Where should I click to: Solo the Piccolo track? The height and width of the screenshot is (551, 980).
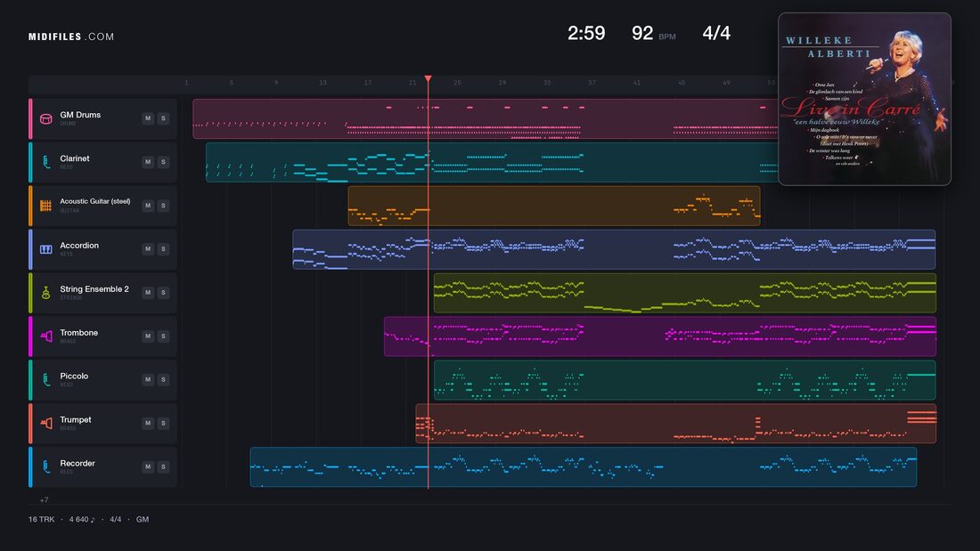pyautogui.click(x=163, y=379)
